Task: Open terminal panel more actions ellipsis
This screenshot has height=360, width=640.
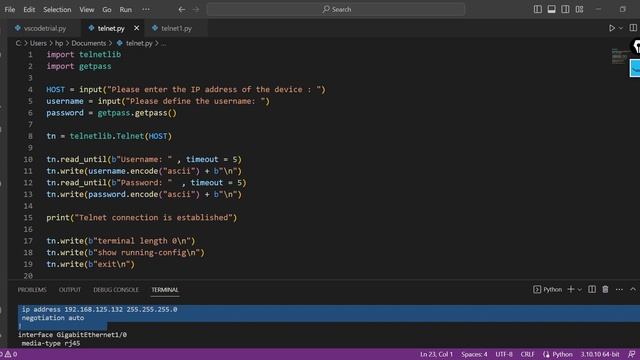Action: (619, 289)
